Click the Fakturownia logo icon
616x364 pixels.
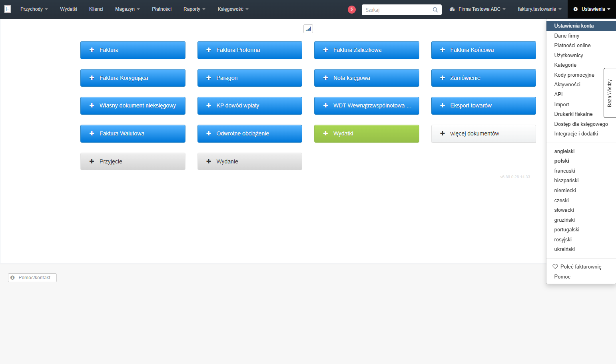pos(8,9)
